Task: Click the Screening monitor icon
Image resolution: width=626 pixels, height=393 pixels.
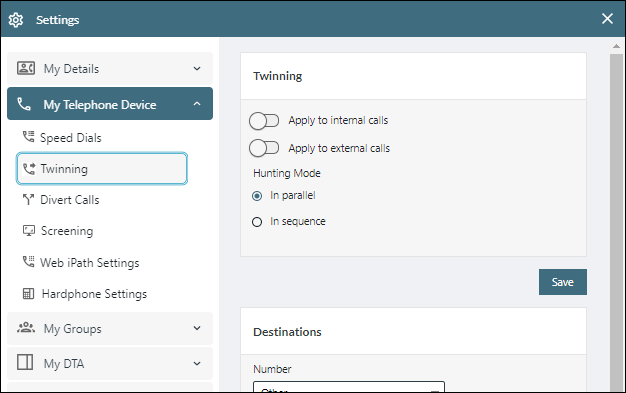Action: tap(29, 230)
